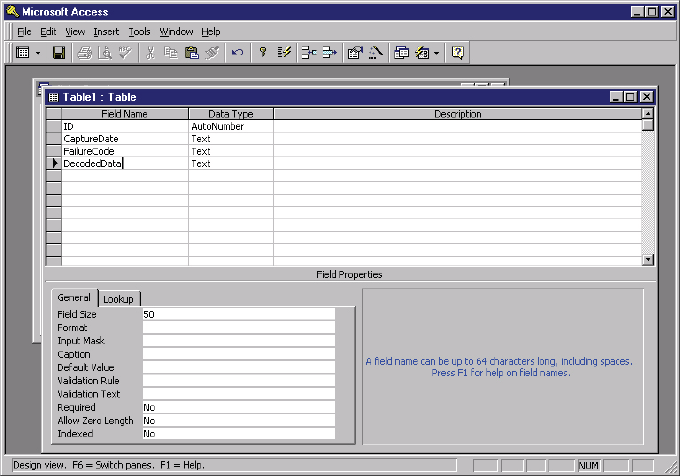Show the Database Window icon
The width and height of the screenshot is (680, 476).
click(x=401, y=53)
